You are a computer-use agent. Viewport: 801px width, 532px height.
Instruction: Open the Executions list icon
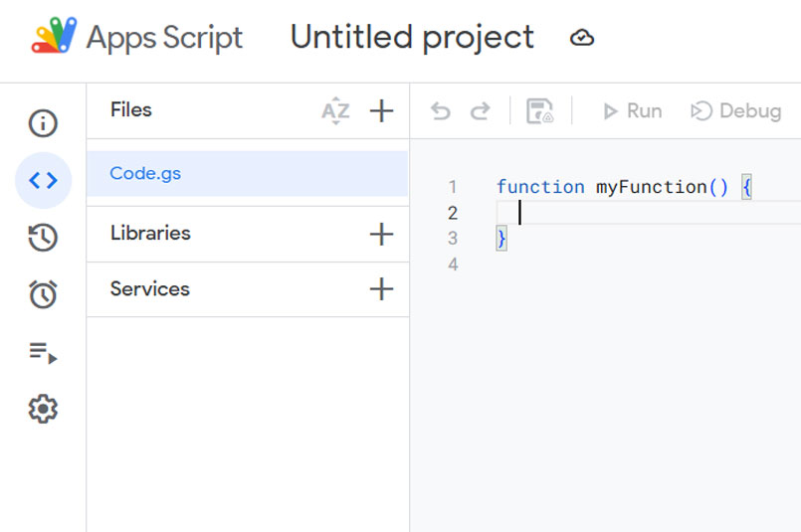pos(43,352)
